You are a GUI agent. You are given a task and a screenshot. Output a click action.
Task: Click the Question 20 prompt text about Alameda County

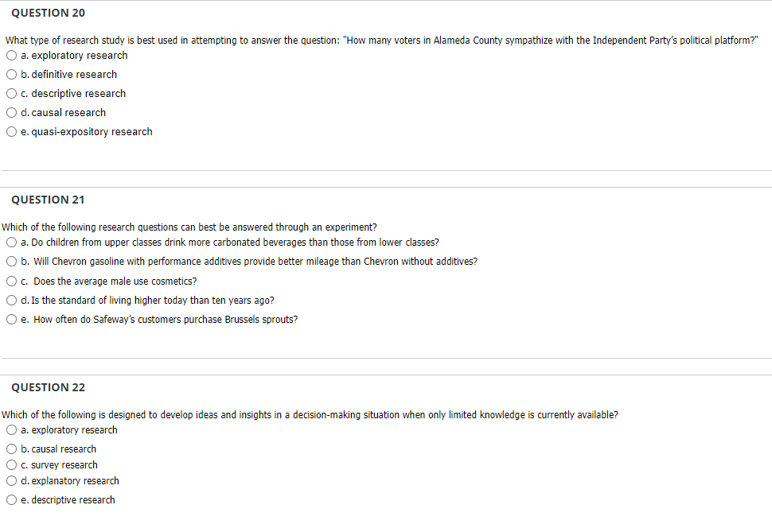(382, 40)
